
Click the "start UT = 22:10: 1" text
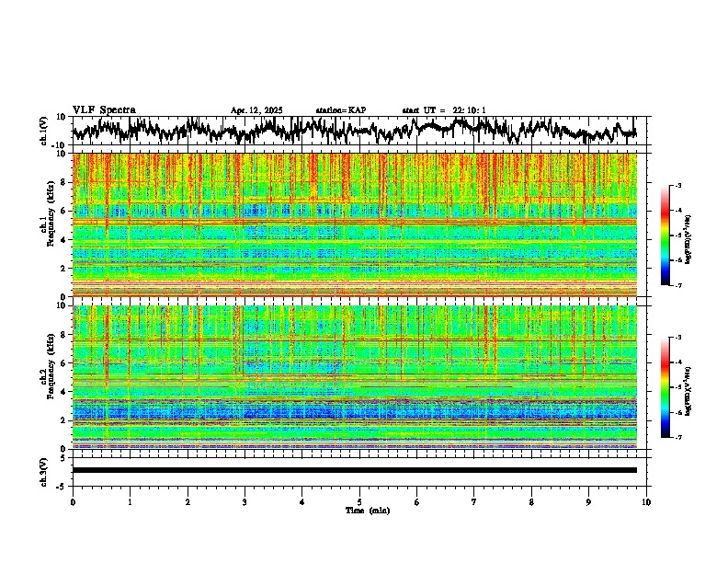444,110
